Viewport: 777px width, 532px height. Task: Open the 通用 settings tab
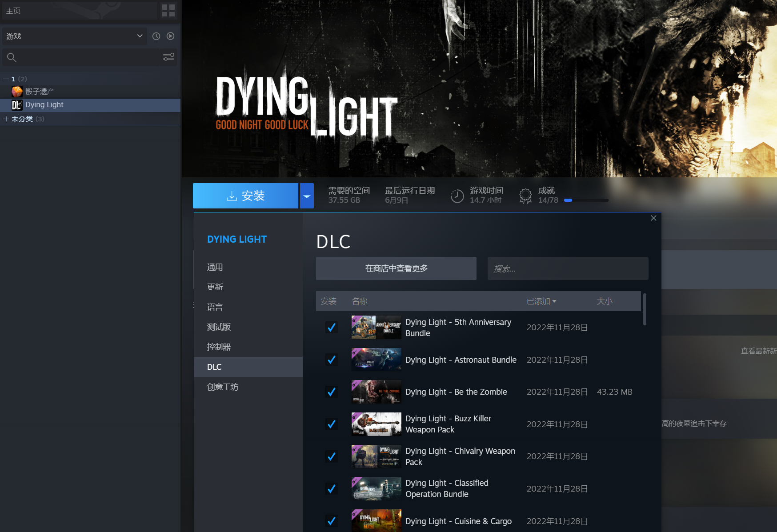(x=248, y=267)
